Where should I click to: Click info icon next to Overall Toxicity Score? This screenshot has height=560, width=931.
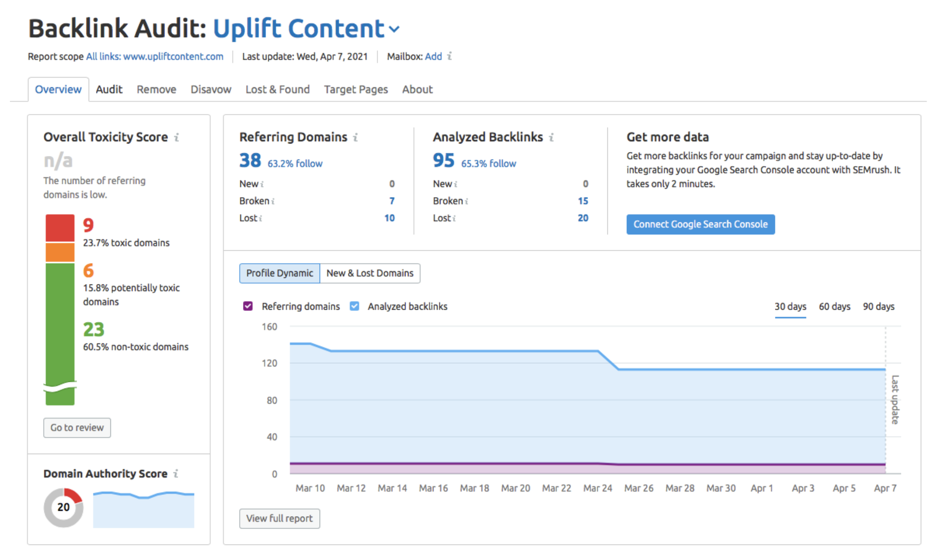[176, 137]
